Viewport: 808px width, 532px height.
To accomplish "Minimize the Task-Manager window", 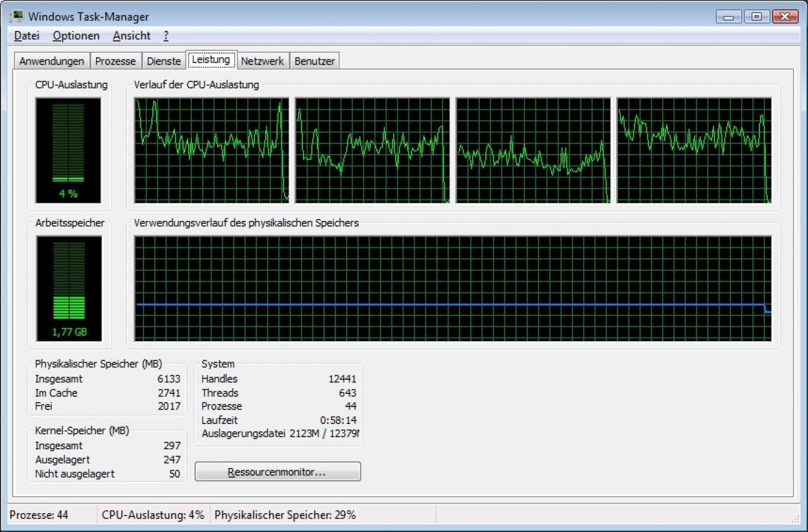I will [729, 16].
